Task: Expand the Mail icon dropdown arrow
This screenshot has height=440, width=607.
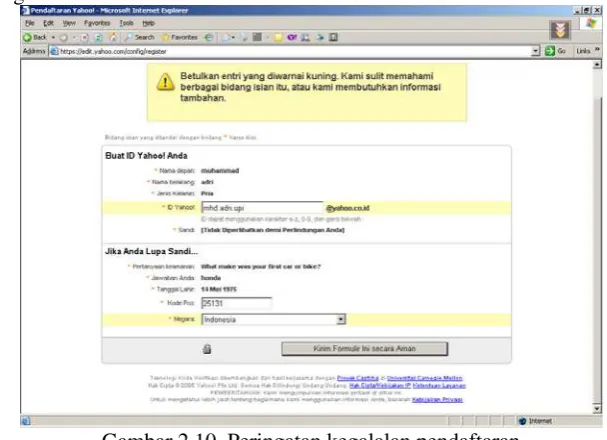Action: tap(233, 38)
